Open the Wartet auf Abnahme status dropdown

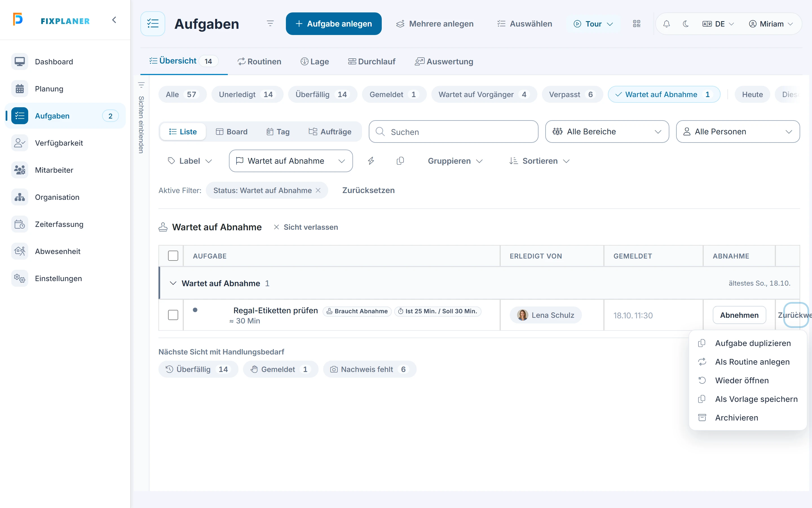click(x=291, y=161)
